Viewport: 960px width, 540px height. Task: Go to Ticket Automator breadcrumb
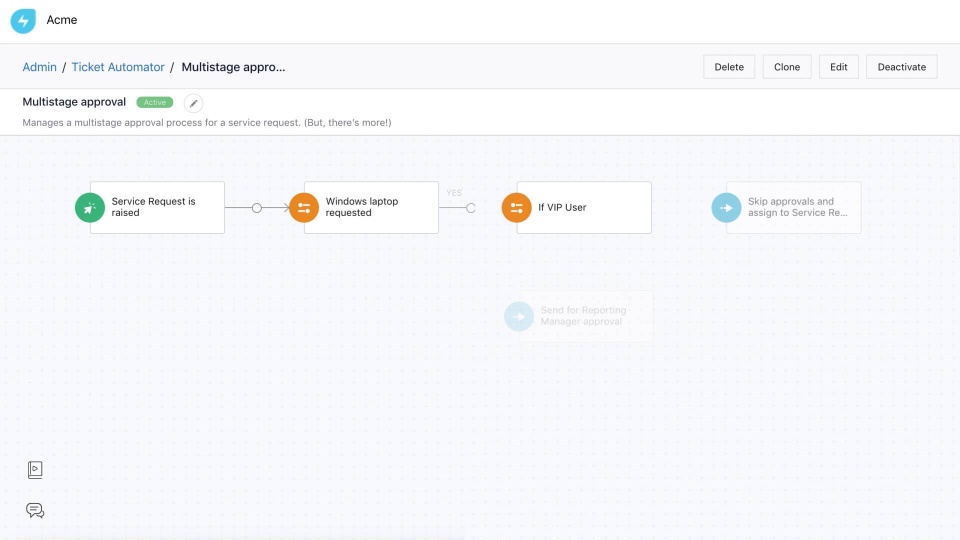click(x=118, y=67)
